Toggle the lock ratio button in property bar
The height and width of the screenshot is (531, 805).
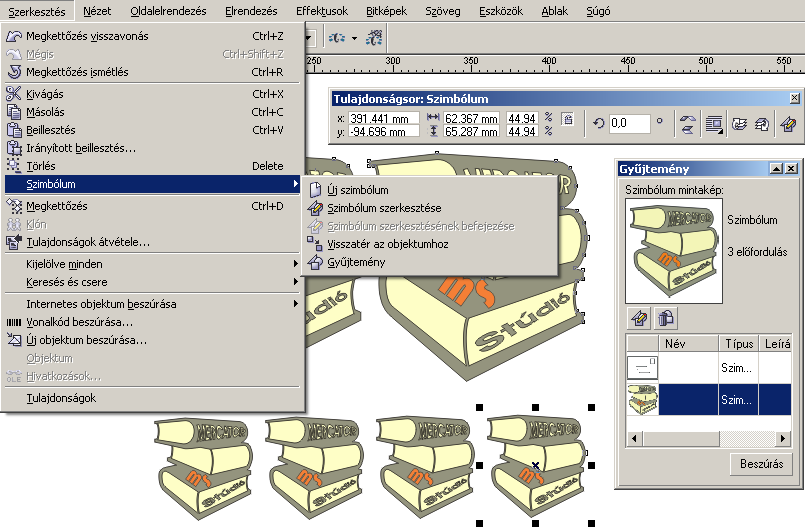click(567, 119)
